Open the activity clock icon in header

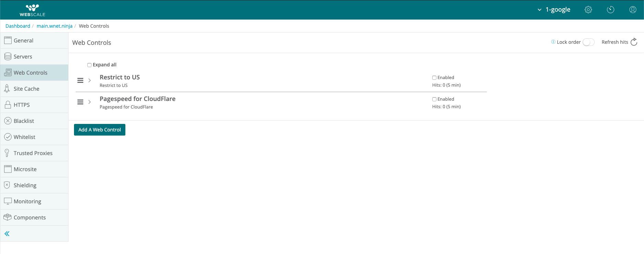point(610,10)
